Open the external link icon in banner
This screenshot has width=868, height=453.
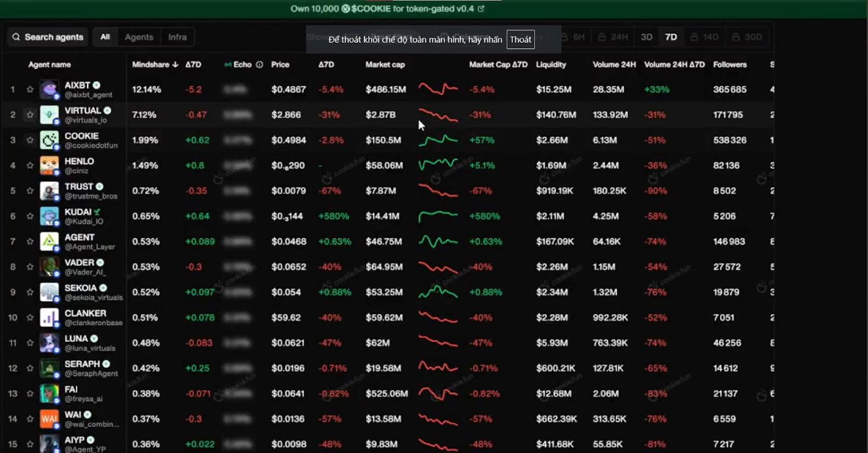tap(481, 9)
